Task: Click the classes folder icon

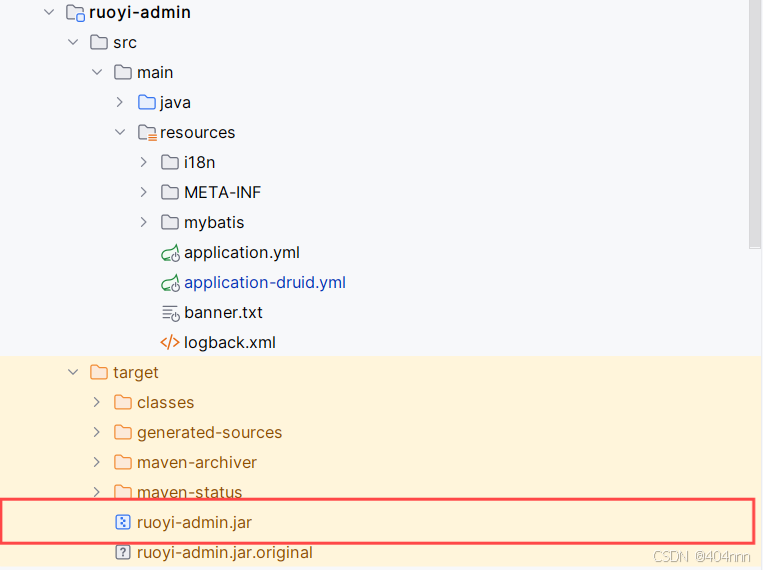Action: [123, 403]
